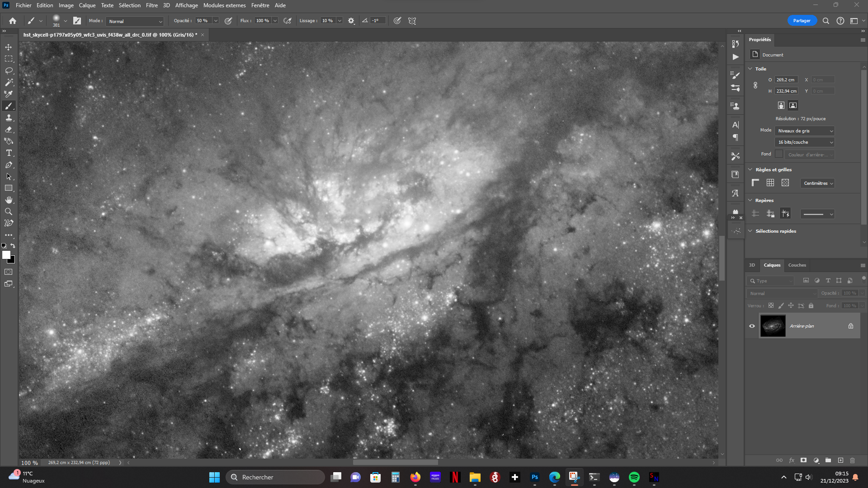Select the Zoom tool

9,211
